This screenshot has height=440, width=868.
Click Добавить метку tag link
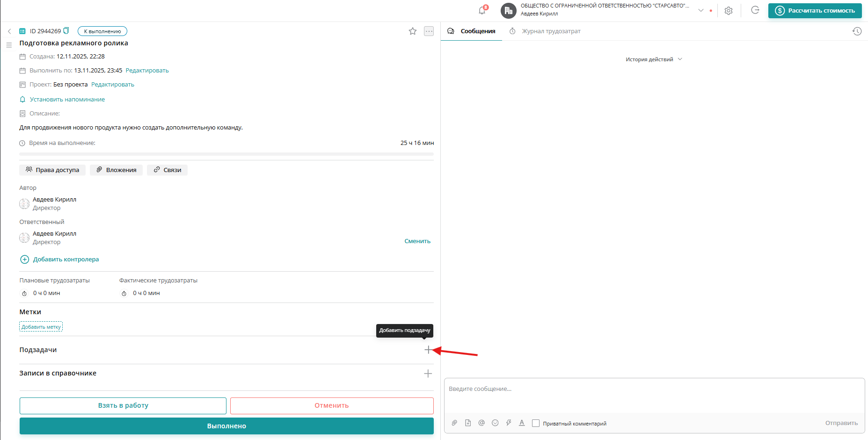tap(41, 327)
